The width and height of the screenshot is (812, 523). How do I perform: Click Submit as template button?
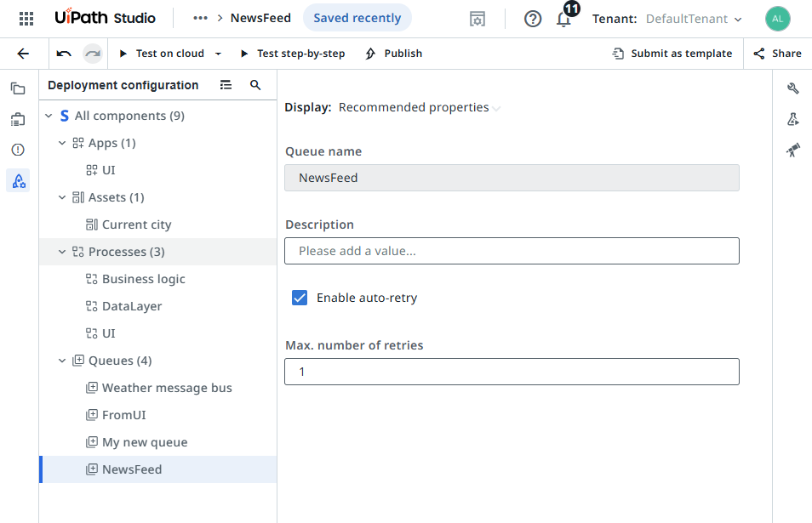(672, 54)
